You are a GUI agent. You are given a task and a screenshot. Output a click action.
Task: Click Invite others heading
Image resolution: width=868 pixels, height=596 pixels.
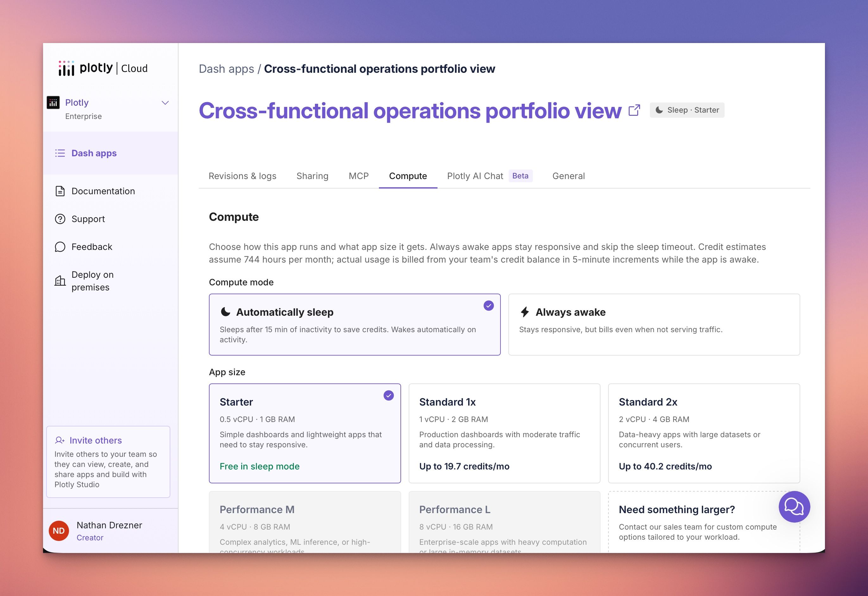(96, 440)
